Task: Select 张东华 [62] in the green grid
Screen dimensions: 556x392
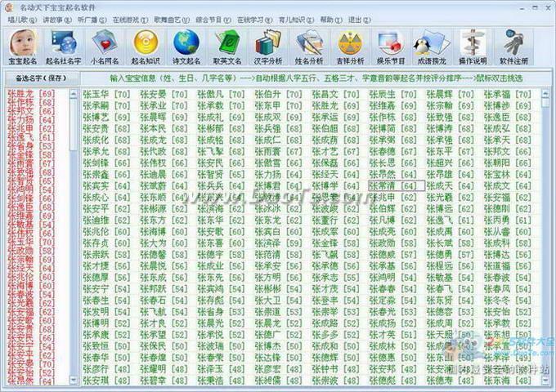Action: (x=221, y=220)
